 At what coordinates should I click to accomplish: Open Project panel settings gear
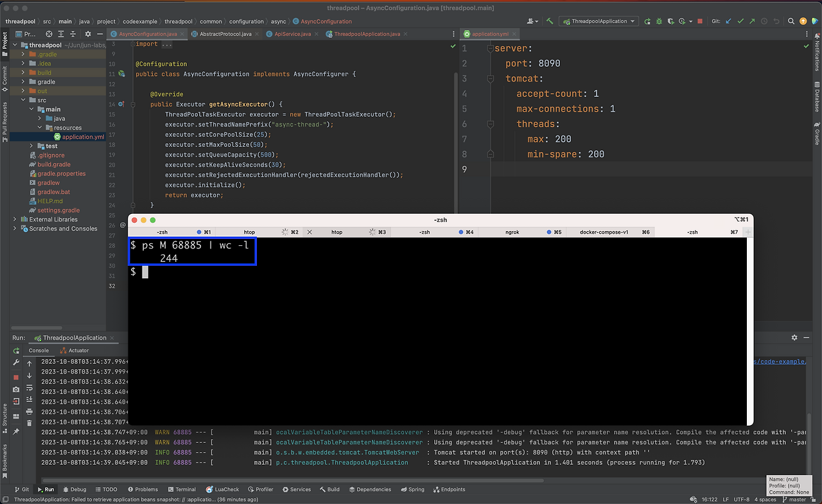[89, 34]
